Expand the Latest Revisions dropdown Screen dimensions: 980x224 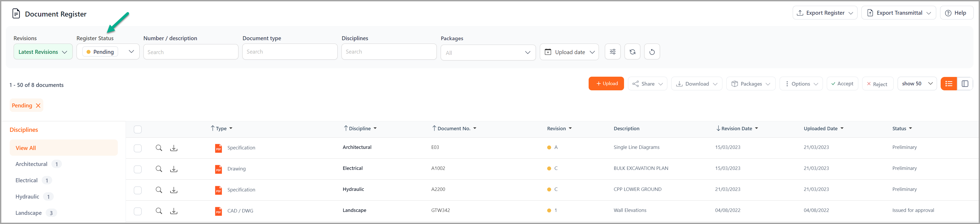(43, 52)
